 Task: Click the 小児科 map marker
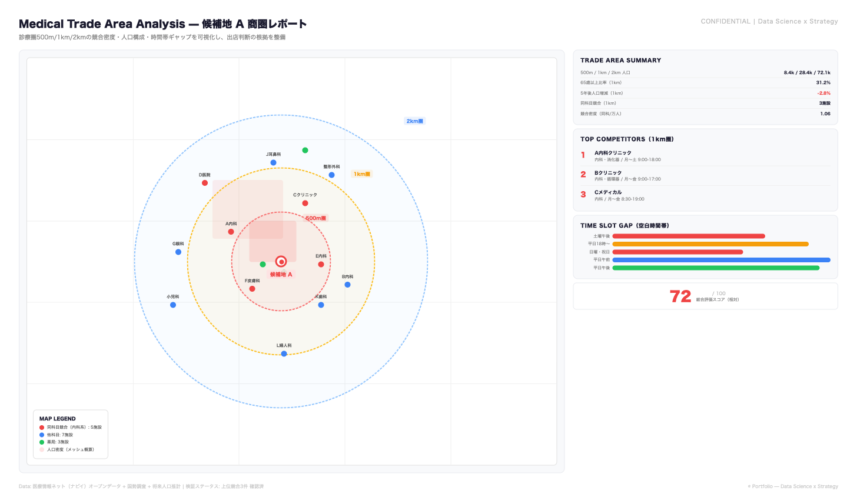click(x=173, y=305)
